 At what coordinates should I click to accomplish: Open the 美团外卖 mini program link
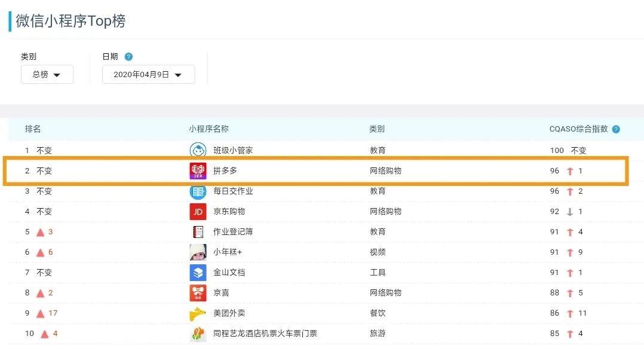pyautogui.click(x=229, y=313)
